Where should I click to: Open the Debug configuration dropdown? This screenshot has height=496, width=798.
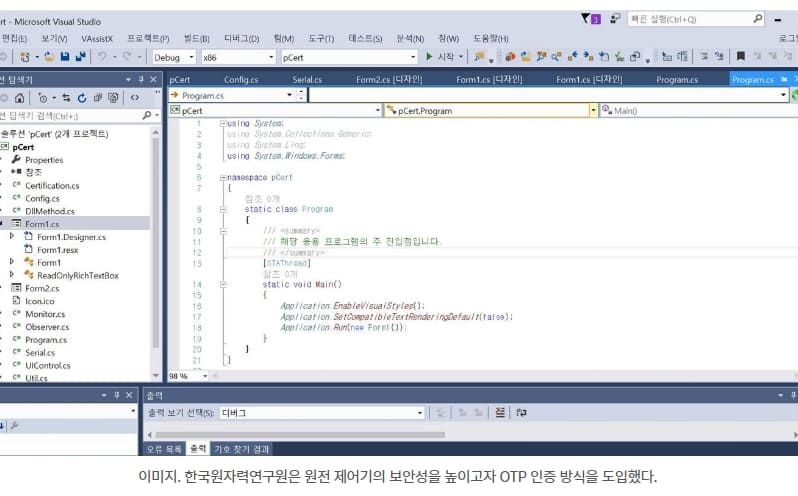click(174, 57)
